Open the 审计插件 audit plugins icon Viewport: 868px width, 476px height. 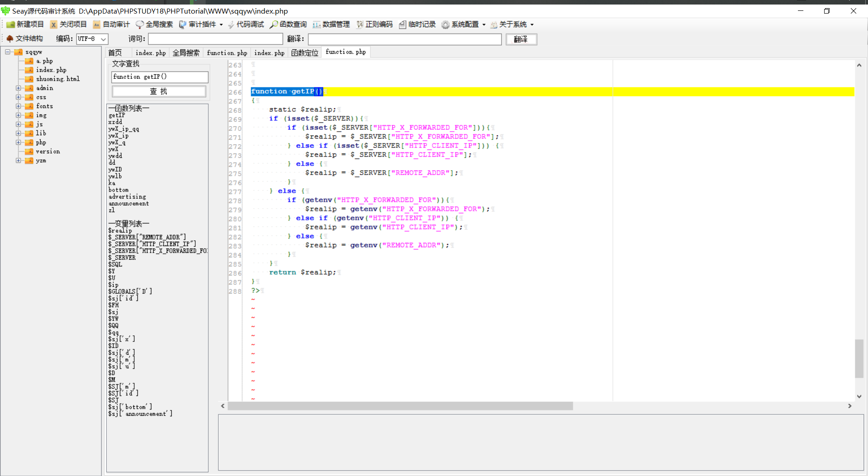click(183, 24)
